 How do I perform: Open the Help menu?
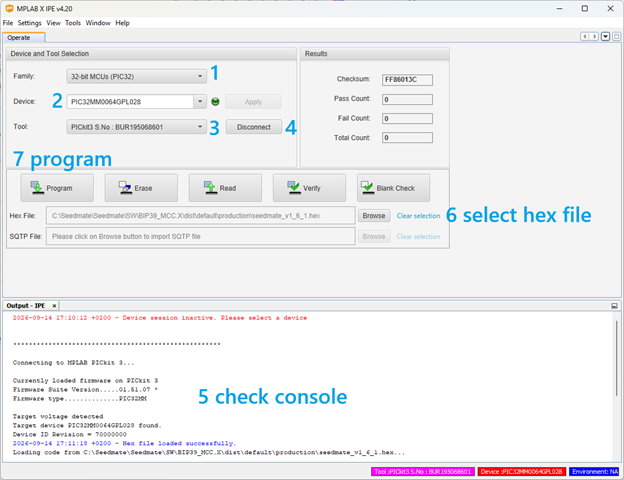pos(123,23)
